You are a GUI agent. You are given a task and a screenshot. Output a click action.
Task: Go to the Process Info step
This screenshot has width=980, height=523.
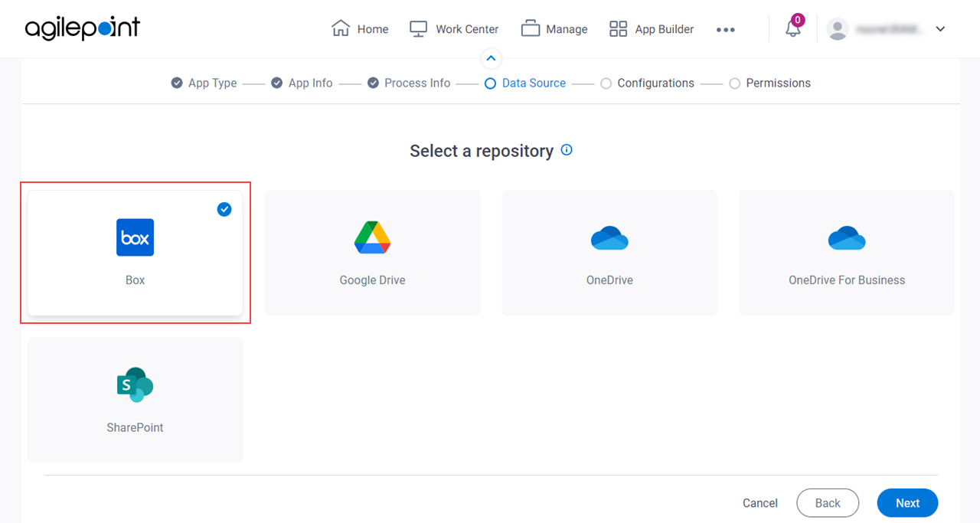pyautogui.click(x=409, y=83)
